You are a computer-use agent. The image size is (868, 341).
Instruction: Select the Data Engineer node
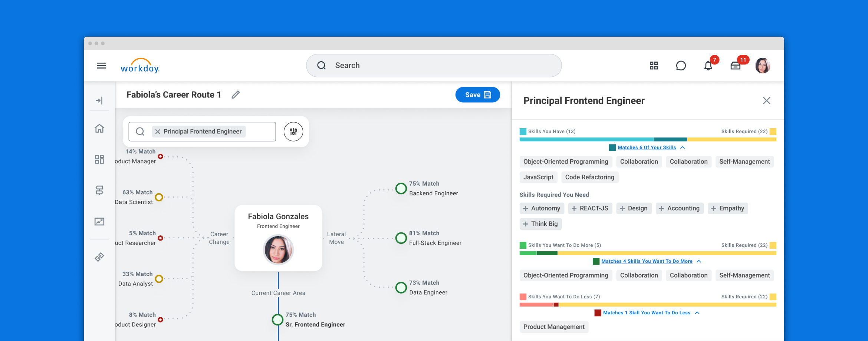pyautogui.click(x=401, y=288)
